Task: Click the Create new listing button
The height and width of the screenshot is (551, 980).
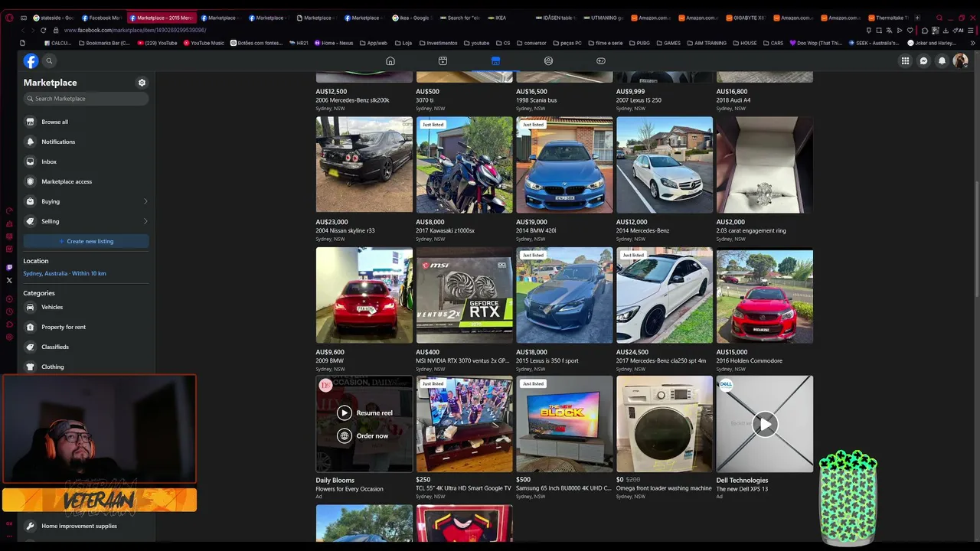Action: 86,241
